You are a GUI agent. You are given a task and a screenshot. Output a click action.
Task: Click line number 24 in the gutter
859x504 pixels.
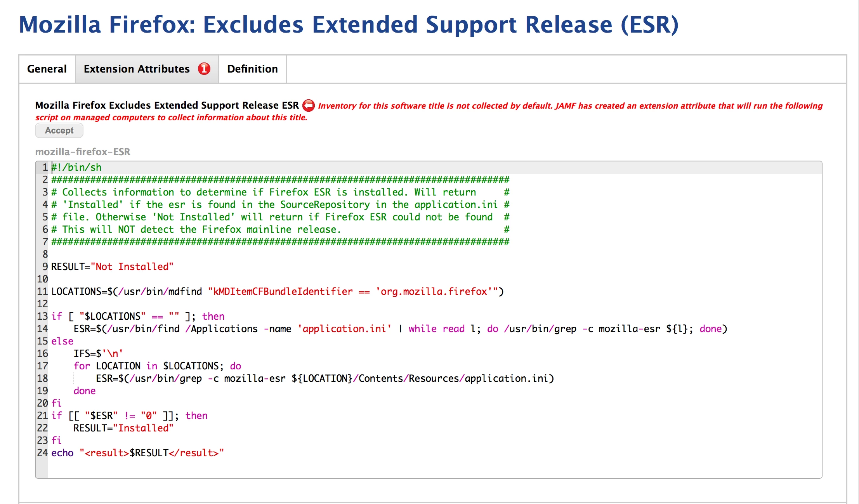pyautogui.click(x=42, y=453)
